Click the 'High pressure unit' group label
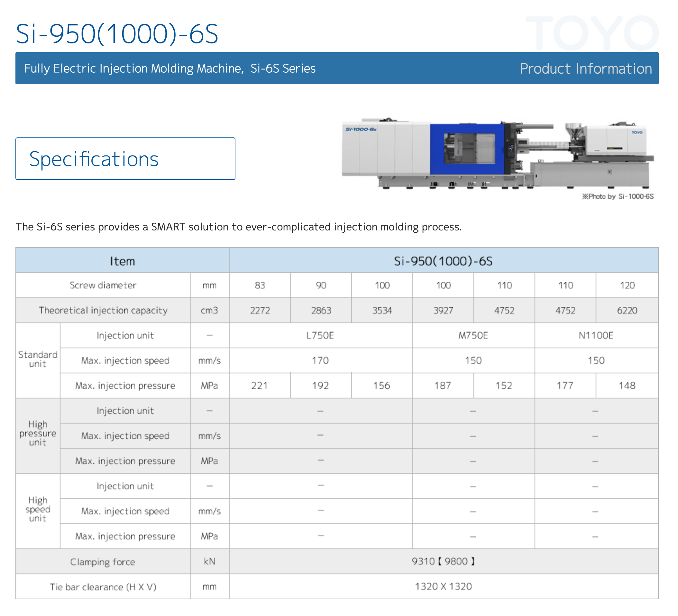The height and width of the screenshot is (616, 678). 38,433
